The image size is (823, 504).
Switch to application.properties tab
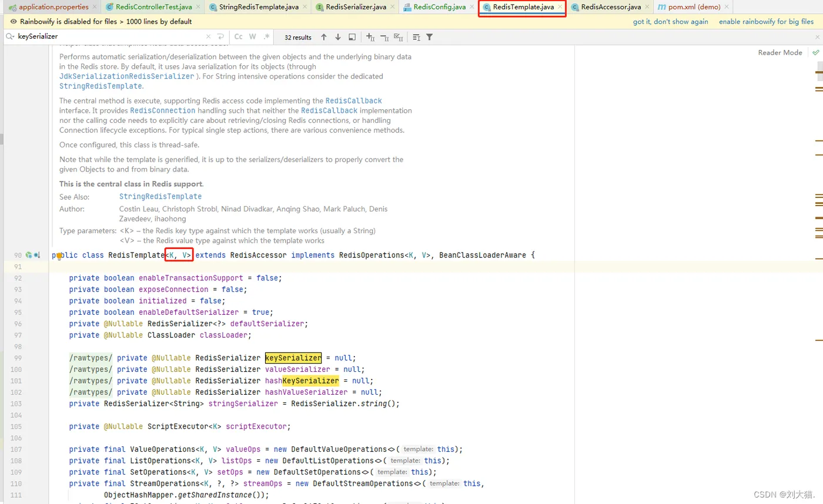53,7
